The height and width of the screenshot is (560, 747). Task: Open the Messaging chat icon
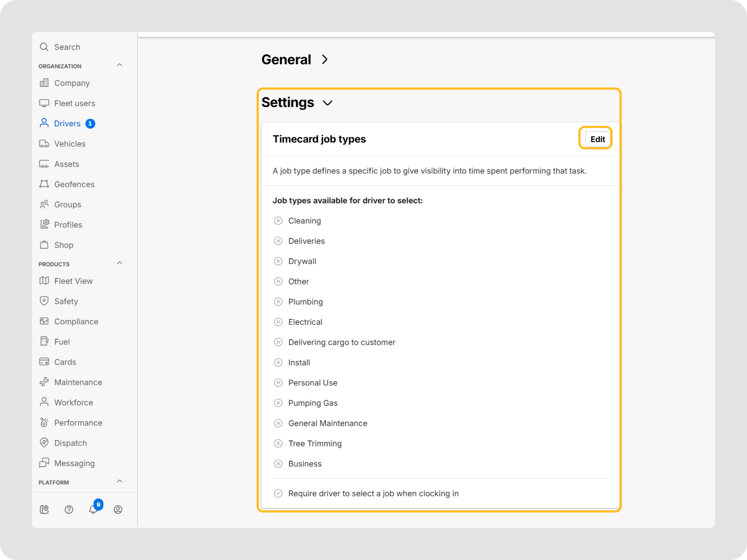(44, 463)
